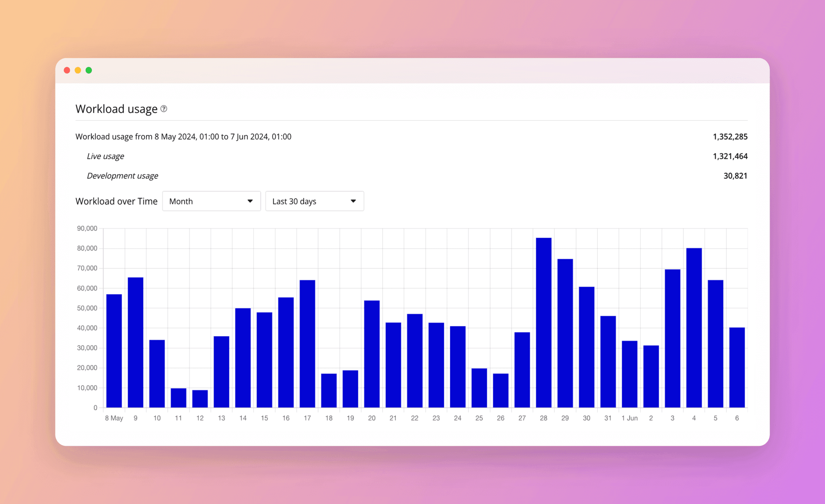
Task: Select the 17 May bar
Action: pos(307,344)
